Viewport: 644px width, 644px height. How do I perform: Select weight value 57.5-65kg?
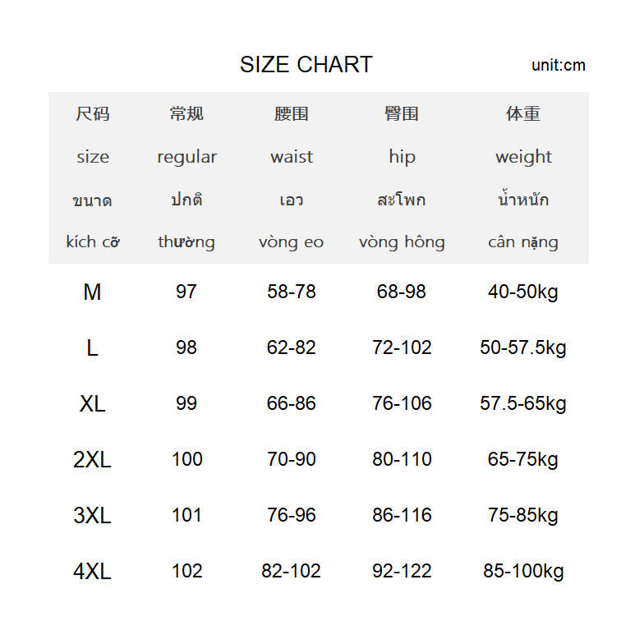click(522, 404)
